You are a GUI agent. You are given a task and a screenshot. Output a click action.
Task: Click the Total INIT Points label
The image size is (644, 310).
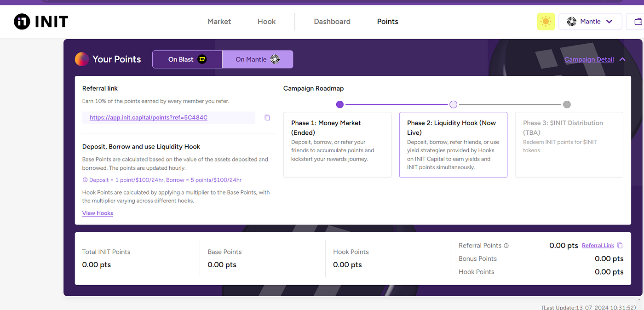106,252
